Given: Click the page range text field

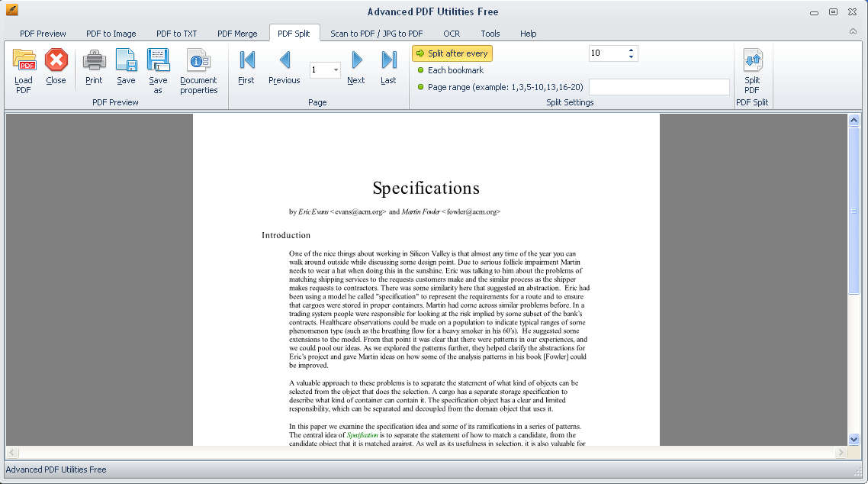Looking at the screenshot, I should tap(659, 87).
